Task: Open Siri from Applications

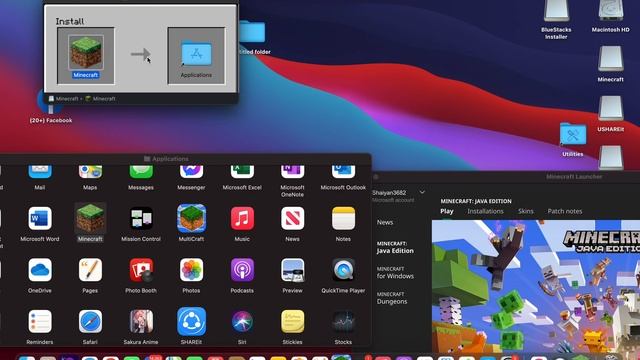Action: [x=242, y=322]
